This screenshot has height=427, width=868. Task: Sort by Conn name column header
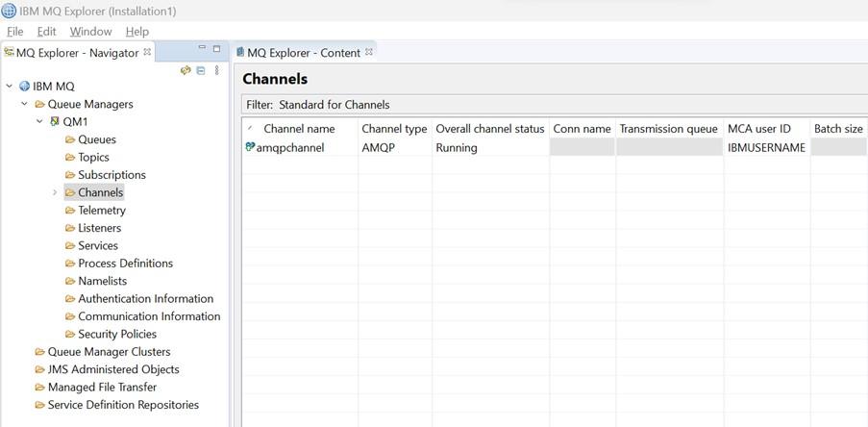point(583,129)
